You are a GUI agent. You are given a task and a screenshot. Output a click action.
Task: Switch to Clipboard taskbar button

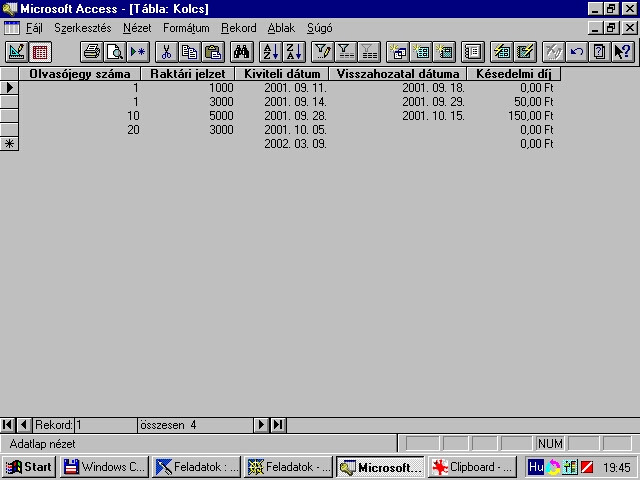pos(472,467)
